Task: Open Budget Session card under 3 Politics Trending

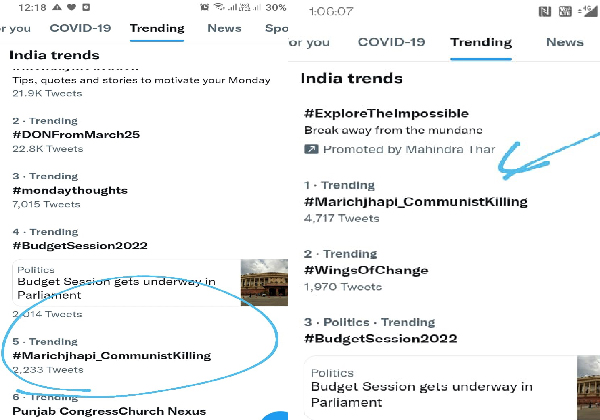Action: tap(420, 394)
